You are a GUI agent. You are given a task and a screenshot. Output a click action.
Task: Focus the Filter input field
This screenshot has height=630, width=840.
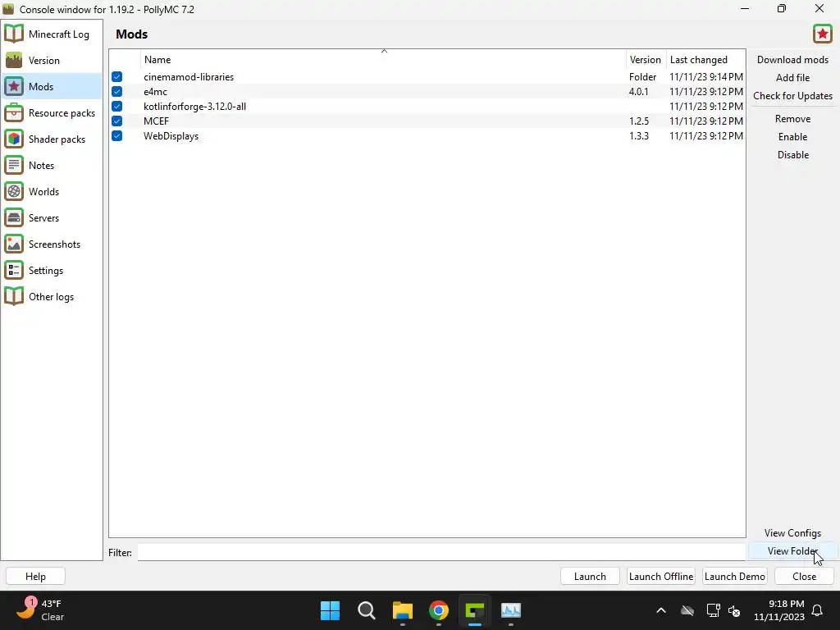click(x=441, y=552)
